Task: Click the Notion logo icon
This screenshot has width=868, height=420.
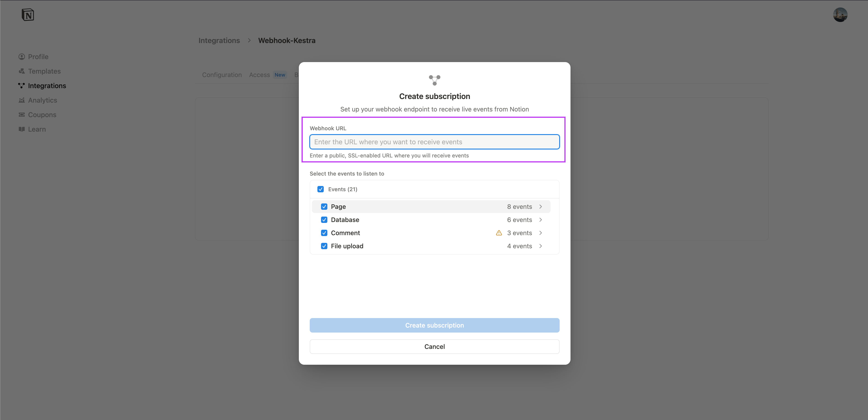Action: point(28,14)
